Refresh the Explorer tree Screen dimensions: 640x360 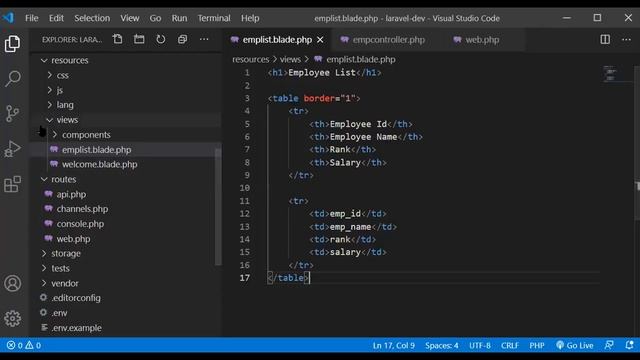(161, 39)
